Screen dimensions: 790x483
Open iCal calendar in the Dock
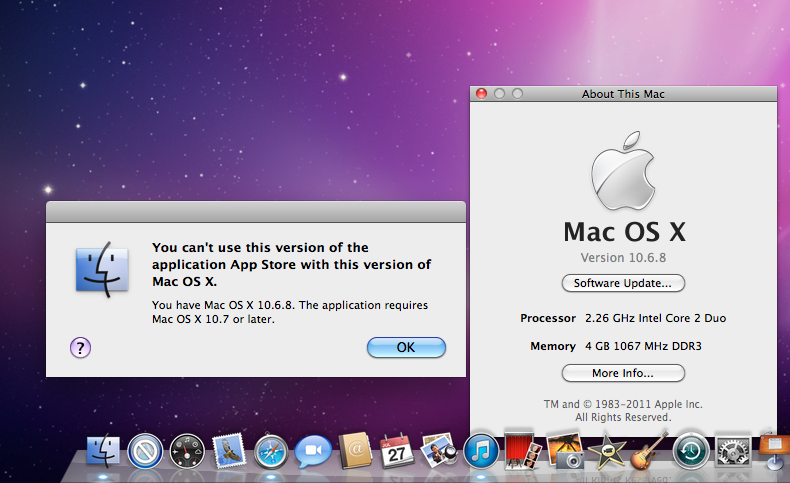pyautogui.click(x=397, y=451)
